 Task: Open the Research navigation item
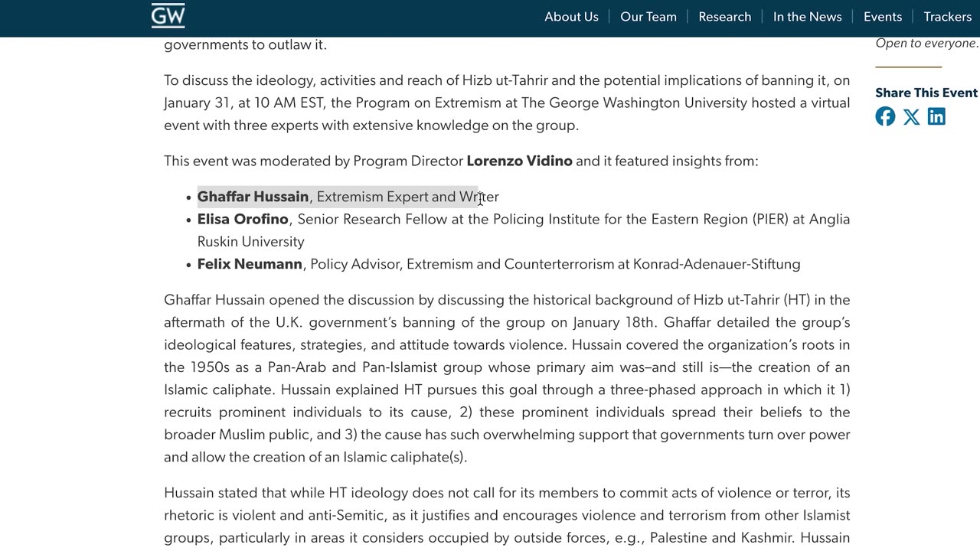724,17
